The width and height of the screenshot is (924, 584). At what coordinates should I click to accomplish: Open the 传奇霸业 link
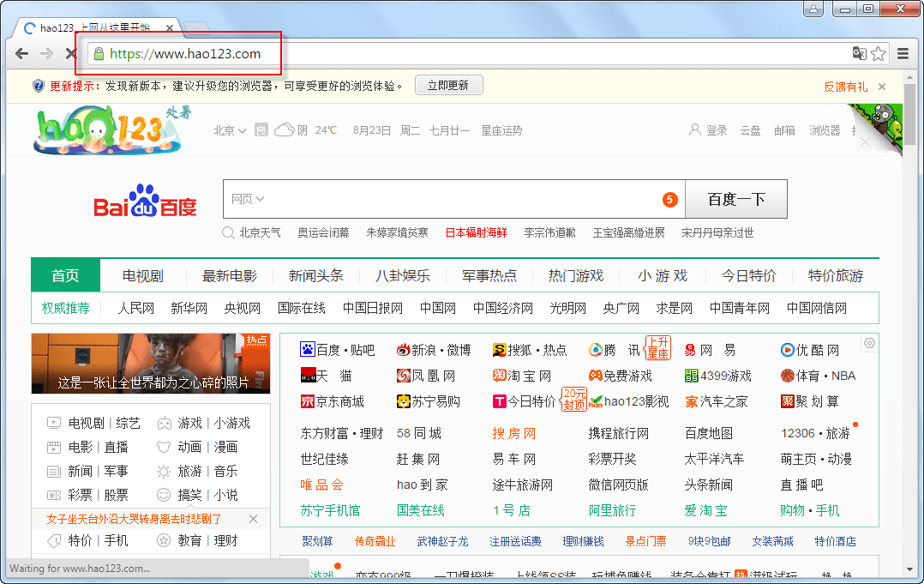pyautogui.click(x=375, y=542)
